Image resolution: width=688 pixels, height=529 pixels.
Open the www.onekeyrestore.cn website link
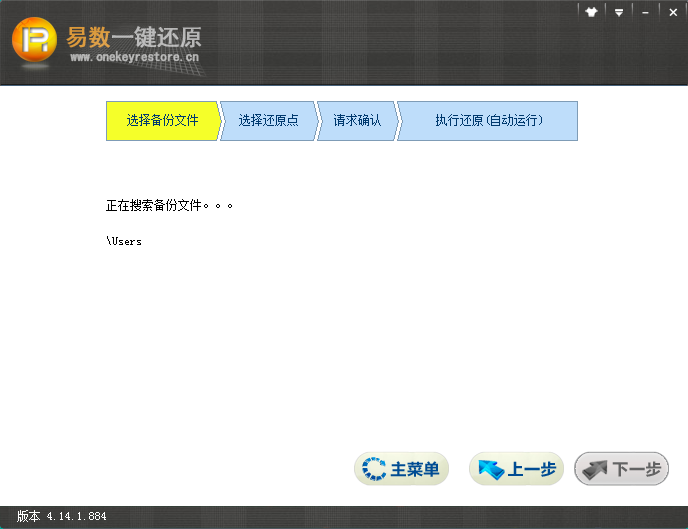coord(133,59)
